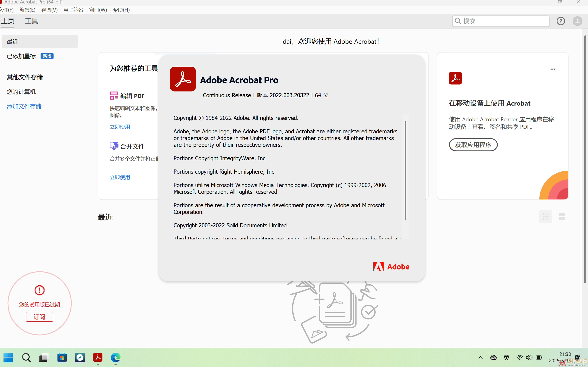Select 已添加星标 in the sidebar
Image resolution: width=588 pixels, height=367 pixels.
[x=21, y=56]
